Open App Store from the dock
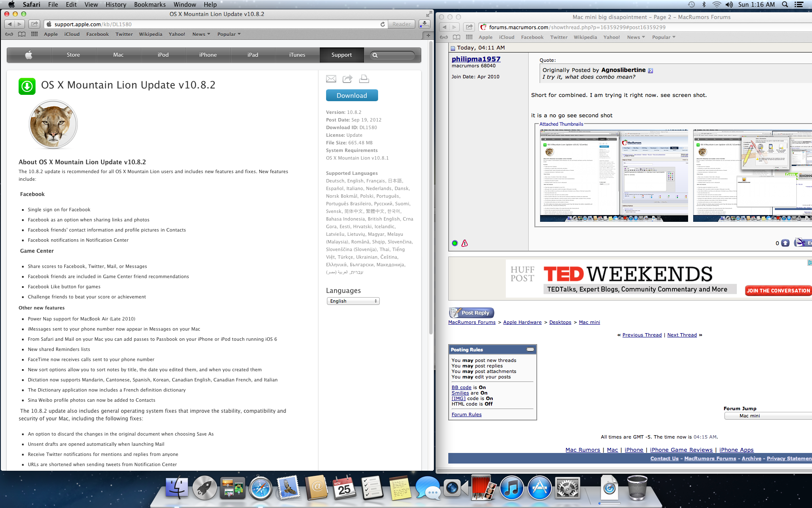812x508 pixels. point(539,488)
